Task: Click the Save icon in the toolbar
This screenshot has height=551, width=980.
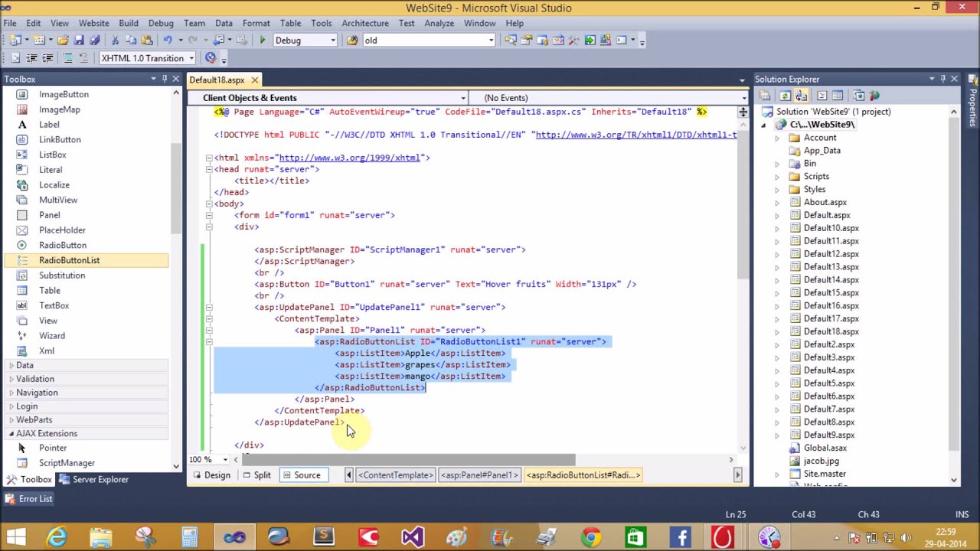Action: tap(79, 40)
